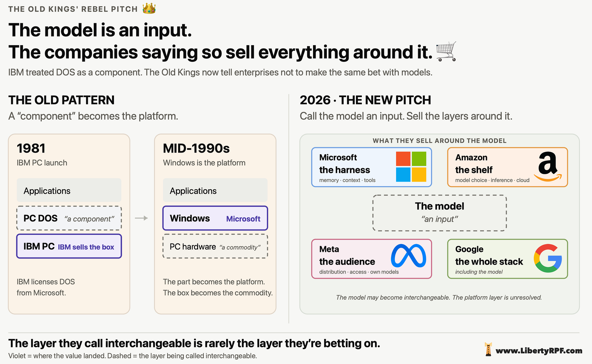Click the footer line starting "The layer they call interchangeable"
592x364 pixels.
194,344
